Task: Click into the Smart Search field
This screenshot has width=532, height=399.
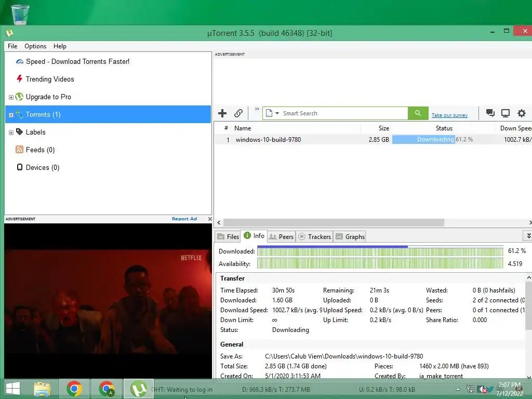Action: 344,113
